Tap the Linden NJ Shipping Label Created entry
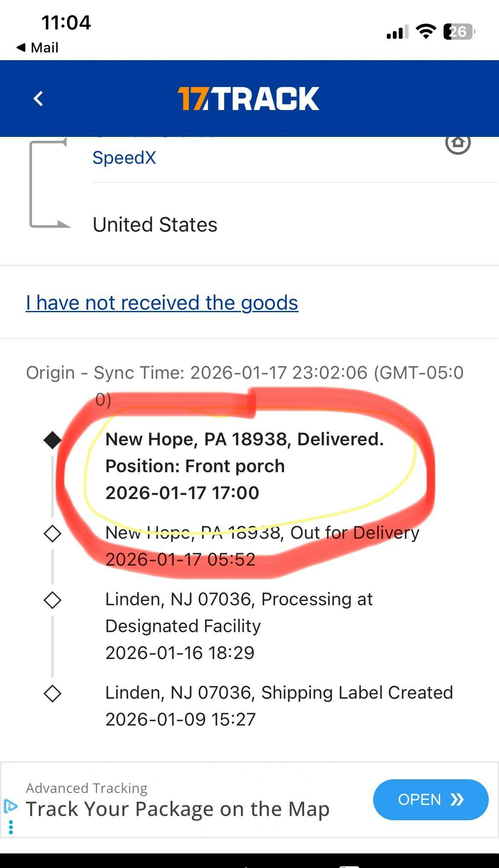 coord(279,706)
